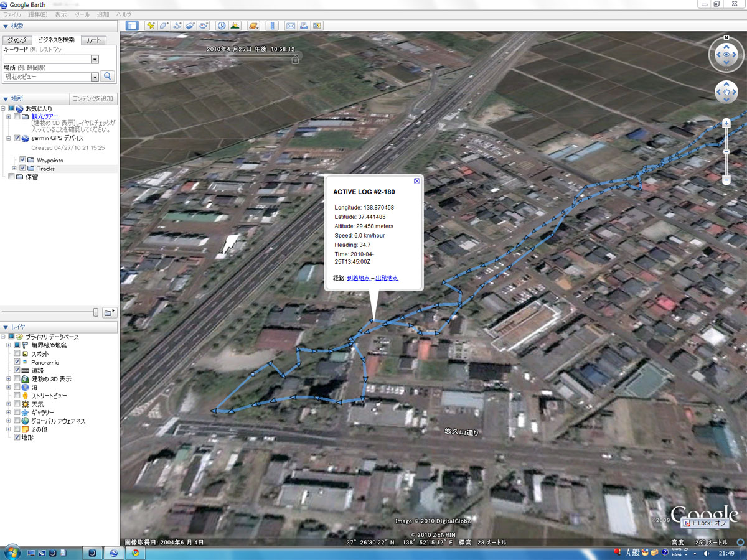
Task: Expand the 建物の 3D 表示 layer node
Action: 9,379
